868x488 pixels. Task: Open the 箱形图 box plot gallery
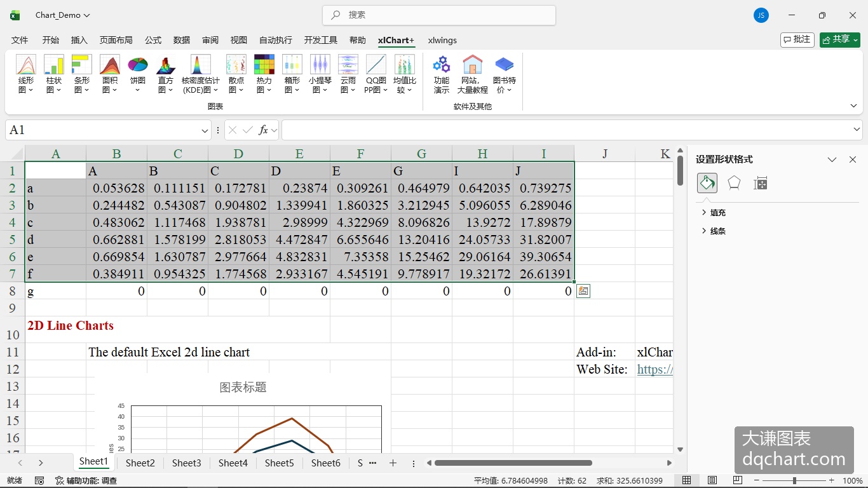[292, 74]
